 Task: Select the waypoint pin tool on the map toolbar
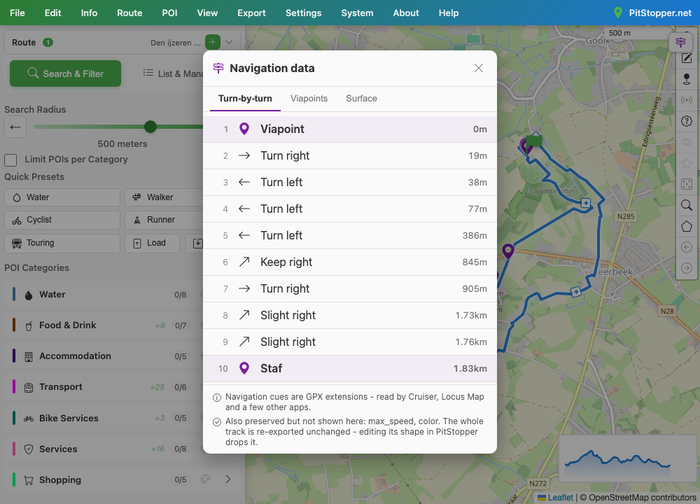[686, 79]
